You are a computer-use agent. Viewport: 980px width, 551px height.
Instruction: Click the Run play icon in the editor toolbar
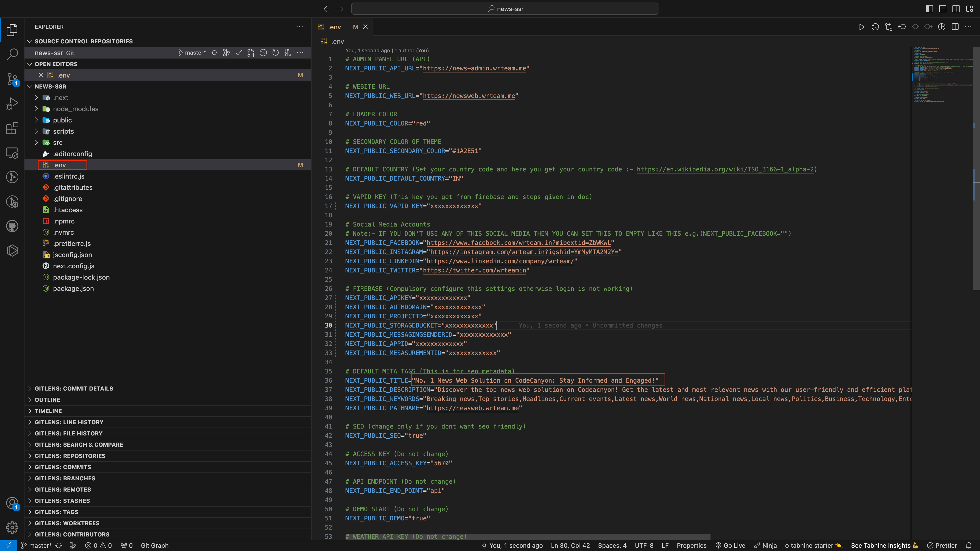(x=862, y=27)
